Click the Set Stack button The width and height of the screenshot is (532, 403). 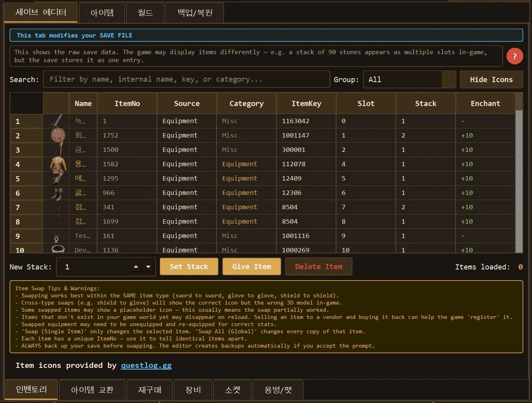(189, 267)
